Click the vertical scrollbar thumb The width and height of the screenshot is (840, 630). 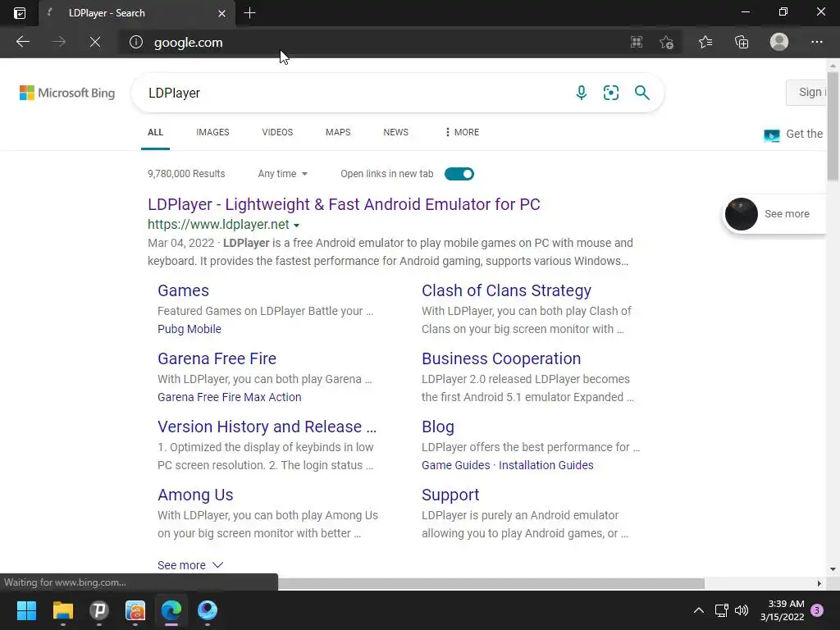click(833, 126)
